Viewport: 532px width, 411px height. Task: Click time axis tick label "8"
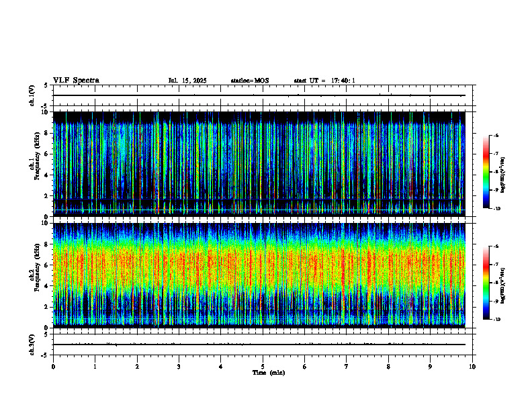[388, 367]
